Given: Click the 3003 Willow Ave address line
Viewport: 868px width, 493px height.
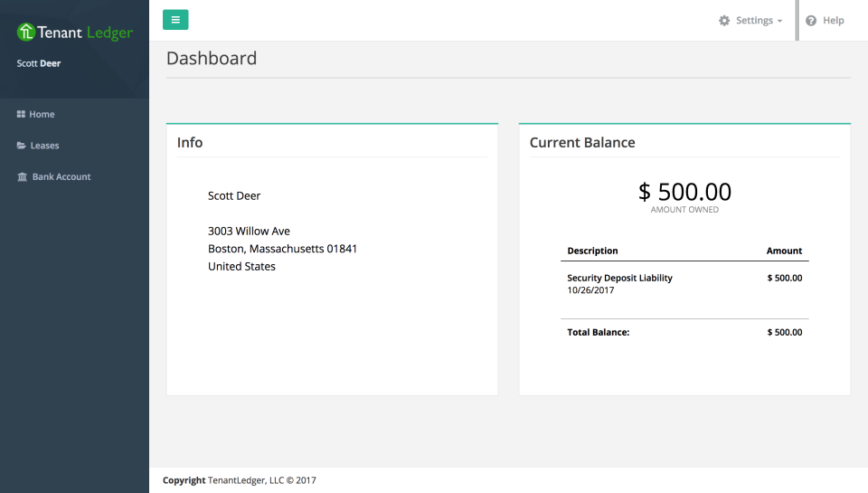Looking at the screenshot, I should [x=249, y=232].
